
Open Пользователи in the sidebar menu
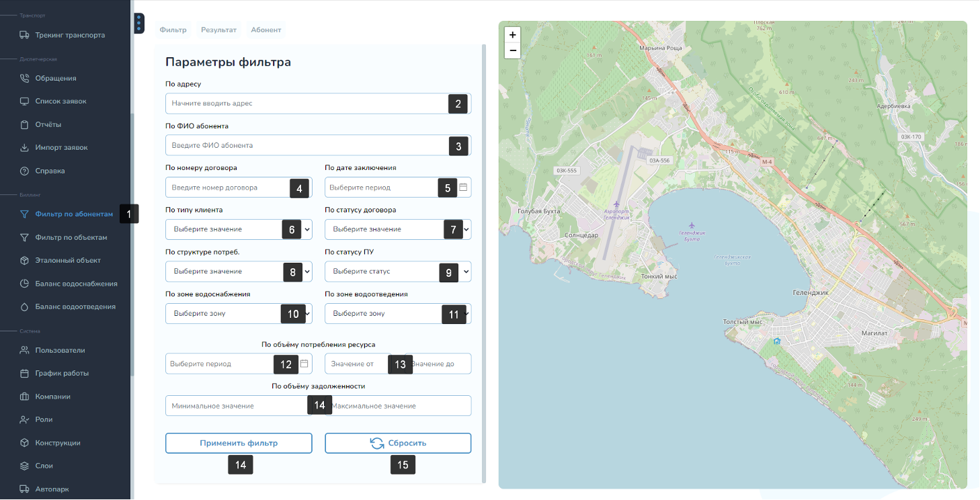[x=60, y=350]
